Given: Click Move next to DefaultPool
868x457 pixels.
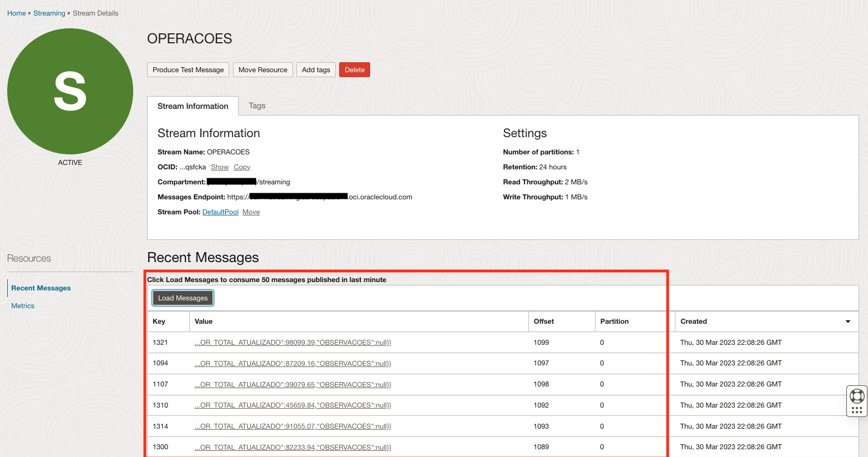Looking at the screenshot, I should point(251,212).
